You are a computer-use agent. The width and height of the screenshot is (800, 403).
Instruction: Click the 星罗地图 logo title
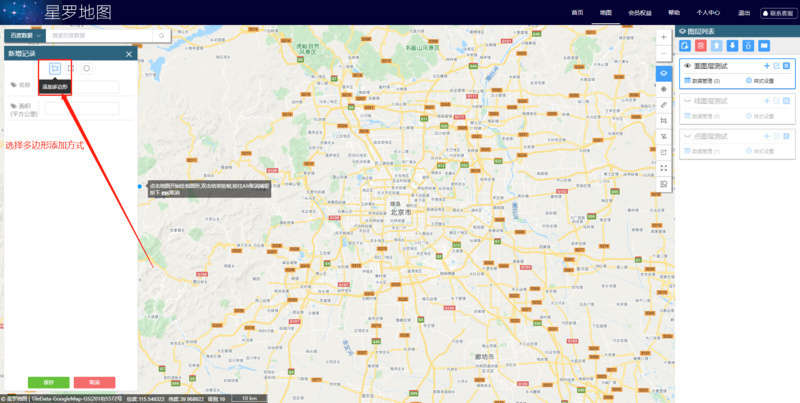click(x=78, y=13)
